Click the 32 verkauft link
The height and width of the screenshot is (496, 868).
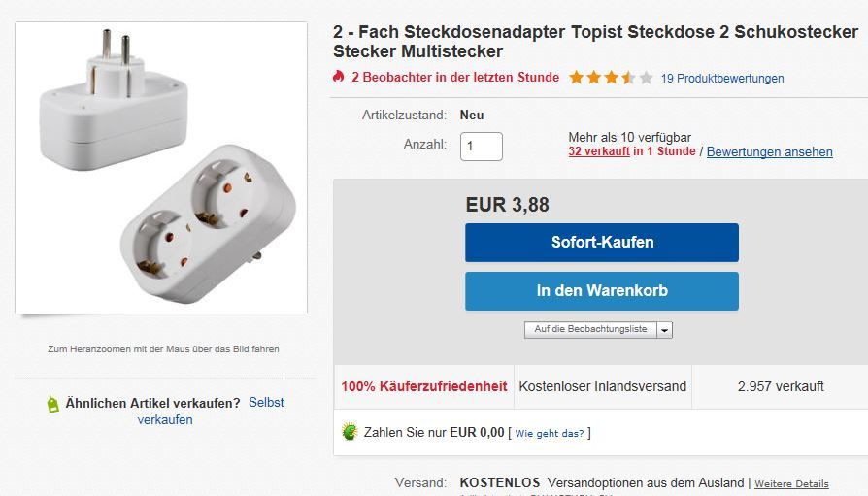pyautogui.click(x=599, y=151)
